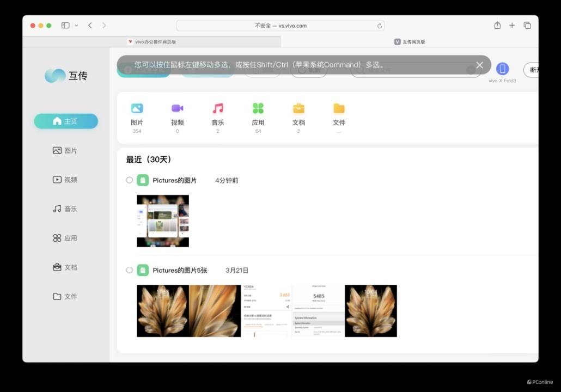561x392 pixels.
Task: Open the 应用 category icon
Action: [x=258, y=108]
